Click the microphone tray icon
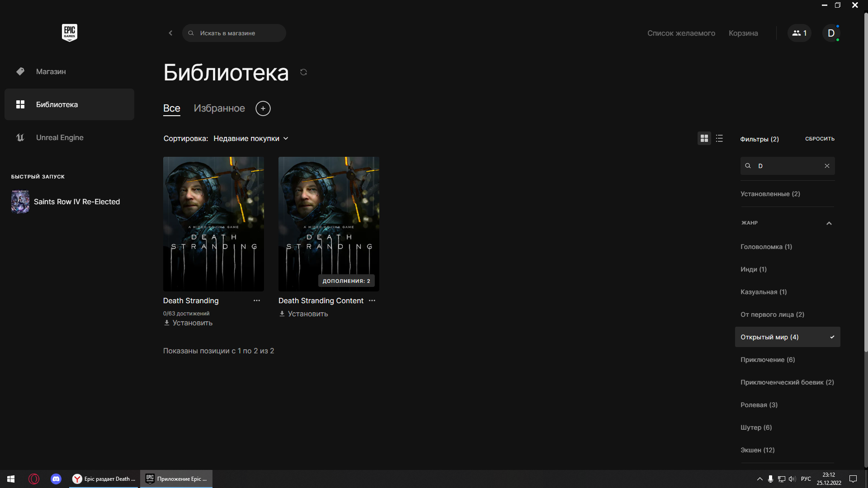Screen dimensions: 868x488 click(x=770, y=479)
